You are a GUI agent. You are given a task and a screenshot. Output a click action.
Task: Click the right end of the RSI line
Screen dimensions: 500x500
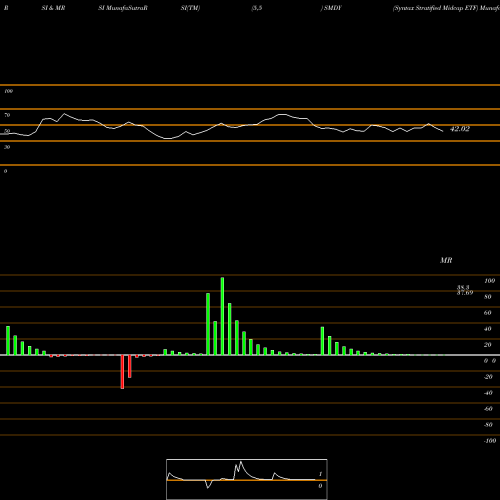point(443,131)
